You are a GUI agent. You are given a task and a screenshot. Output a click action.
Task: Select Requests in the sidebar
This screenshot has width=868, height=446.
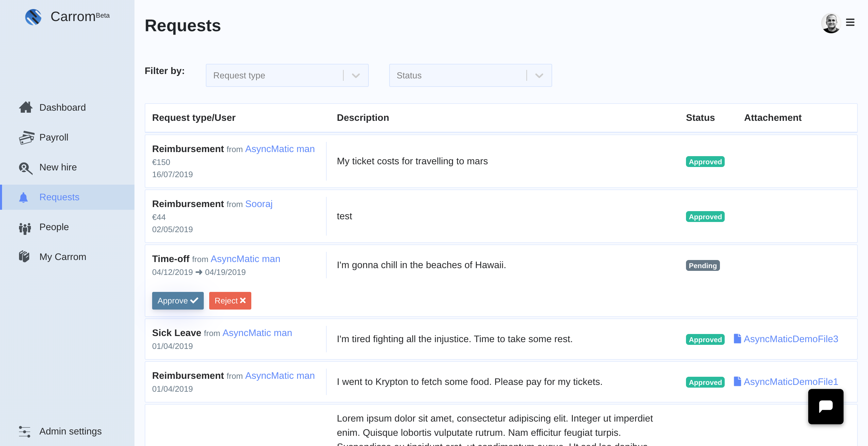59,197
